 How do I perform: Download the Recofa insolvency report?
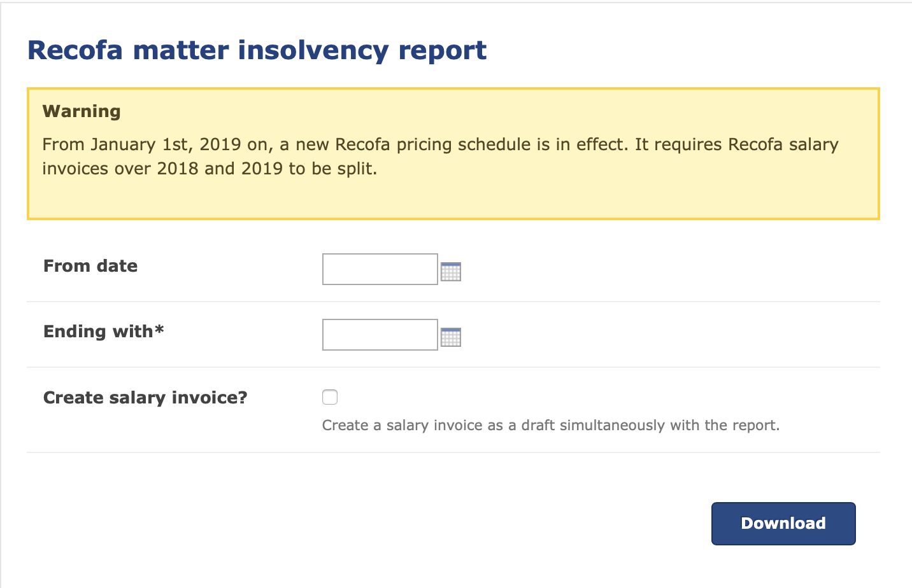tap(783, 524)
